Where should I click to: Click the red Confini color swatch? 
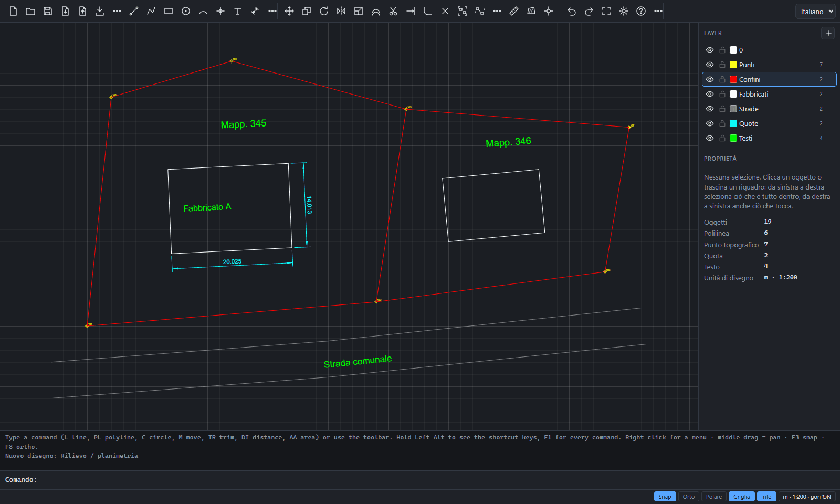(733, 79)
